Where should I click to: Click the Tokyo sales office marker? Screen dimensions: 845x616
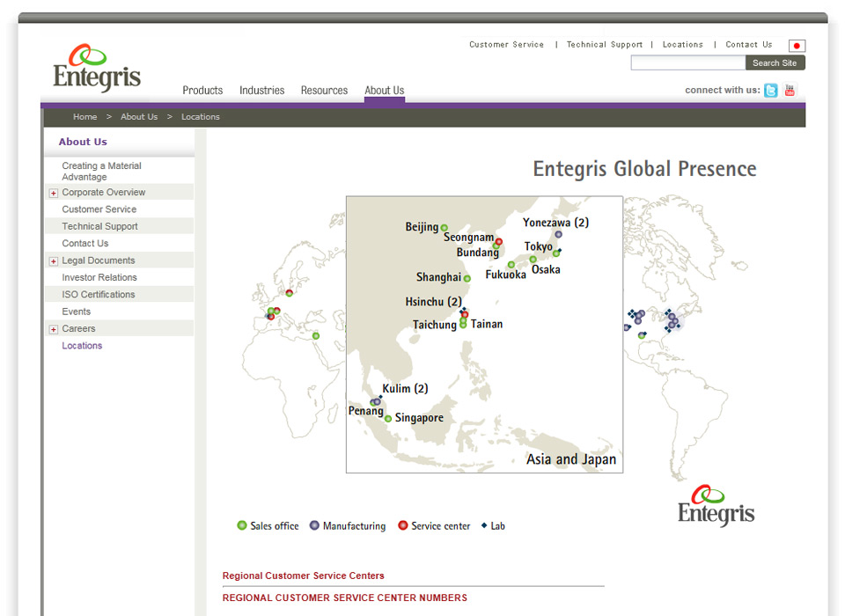(x=555, y=253)
